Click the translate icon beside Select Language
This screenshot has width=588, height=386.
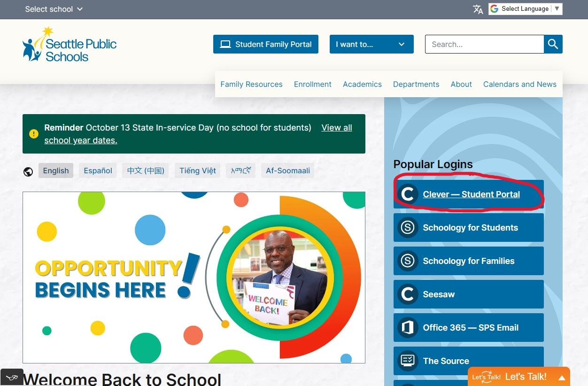tap(478, 9)
